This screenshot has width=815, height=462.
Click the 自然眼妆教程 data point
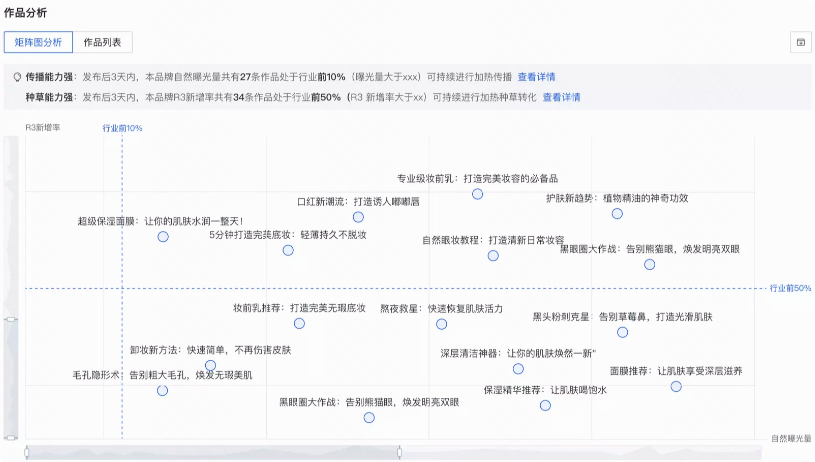[493, 256]
